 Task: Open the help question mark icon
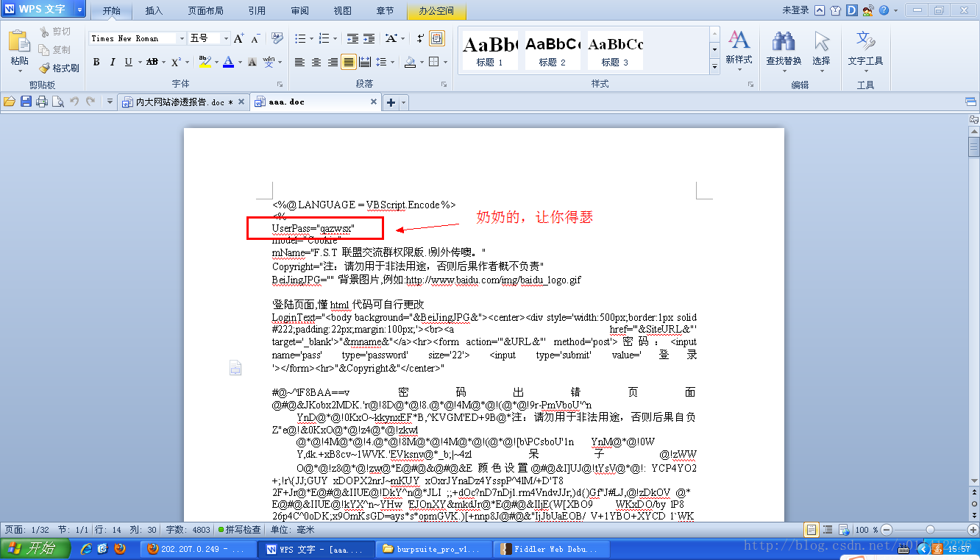[884, 10]
